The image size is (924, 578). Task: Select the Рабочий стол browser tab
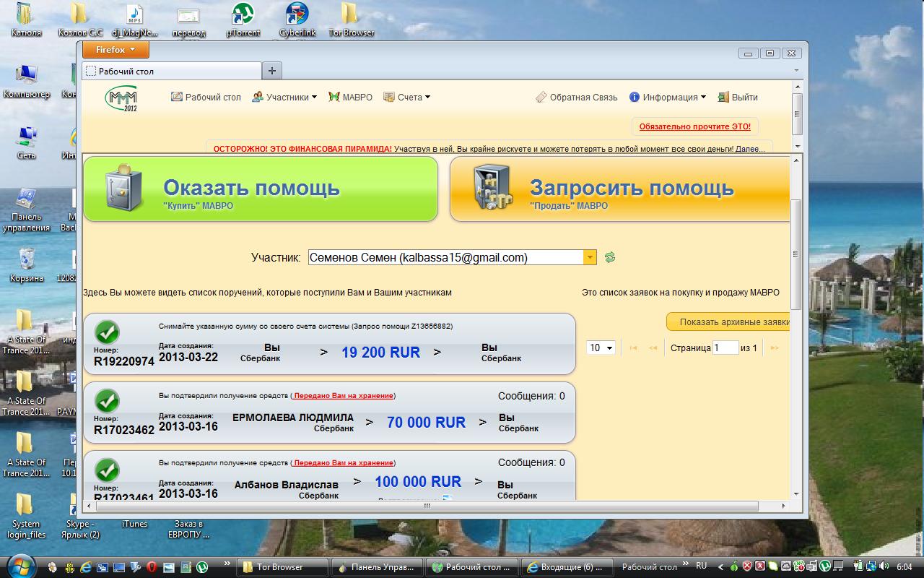172,71
